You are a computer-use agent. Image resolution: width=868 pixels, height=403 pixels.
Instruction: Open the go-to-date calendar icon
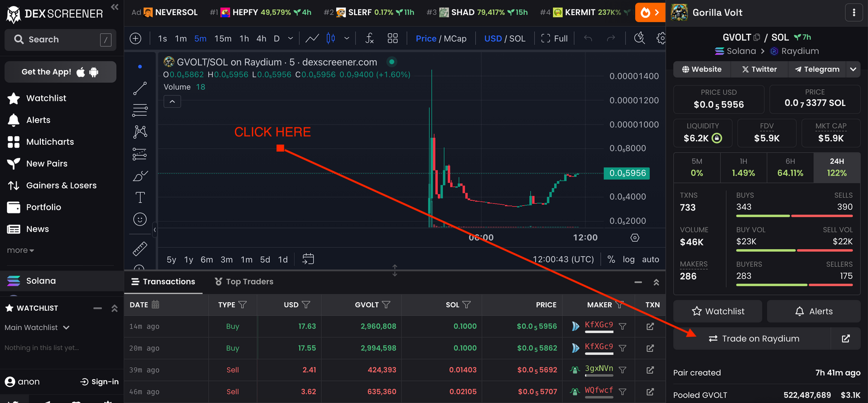[308, 259]
